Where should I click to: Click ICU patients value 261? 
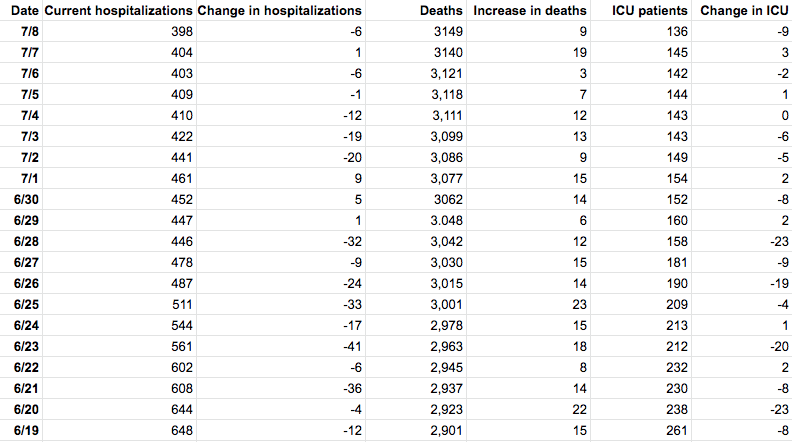tap(675, 431)
